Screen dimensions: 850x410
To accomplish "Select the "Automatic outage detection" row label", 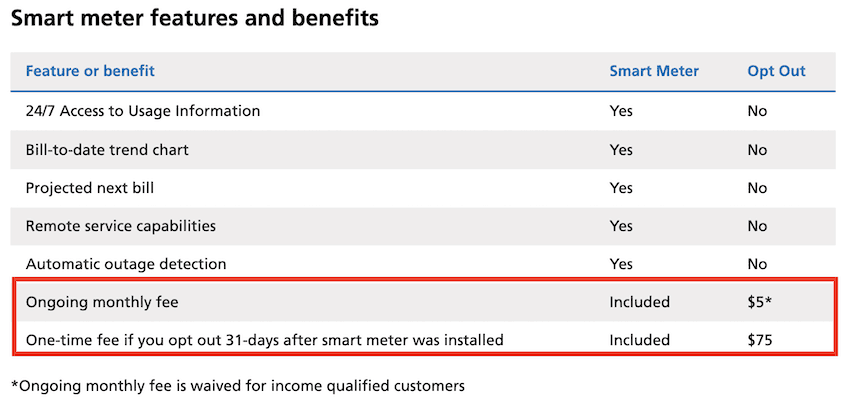I will tap(126, 264).
